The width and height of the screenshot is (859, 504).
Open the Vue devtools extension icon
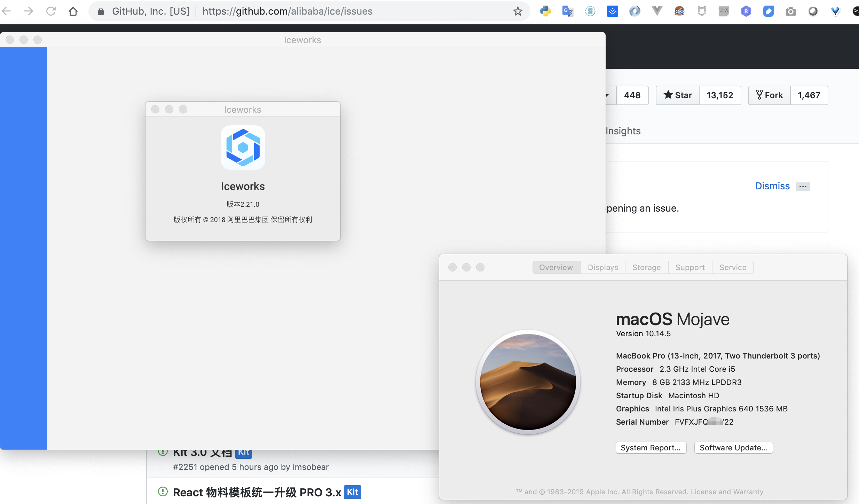tap(657, 11)
